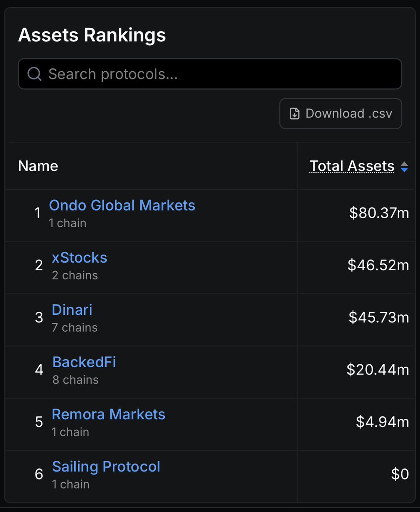Click '1 chain' under Ondo Global Markets
This screenshot has height=512, width=420.
(x=67, y=223)
